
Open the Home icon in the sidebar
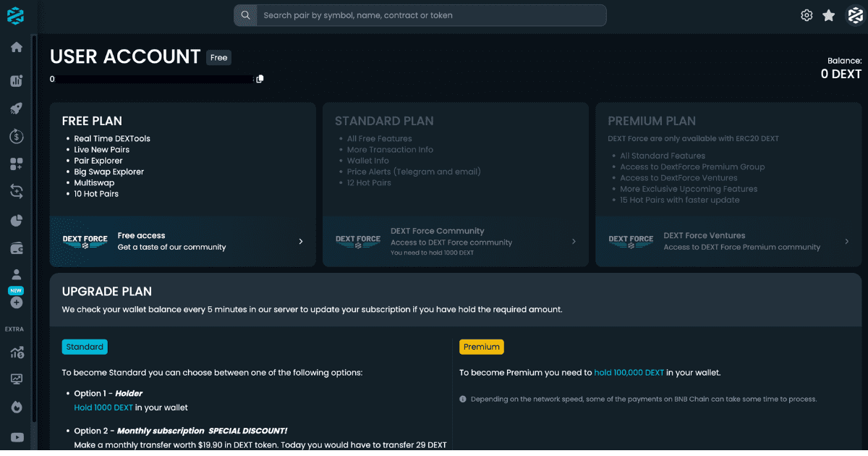point(16,46)
